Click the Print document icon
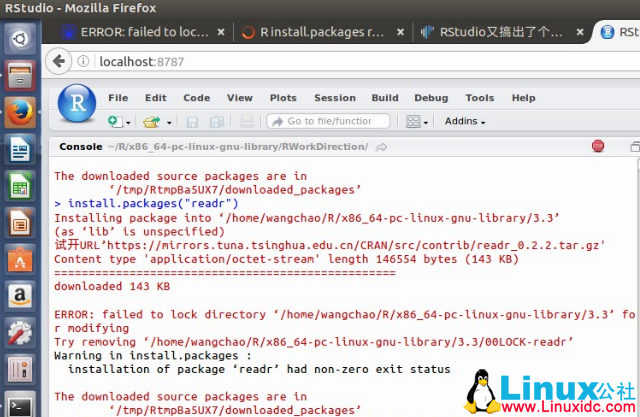The image size is (640, 417). 247,122
